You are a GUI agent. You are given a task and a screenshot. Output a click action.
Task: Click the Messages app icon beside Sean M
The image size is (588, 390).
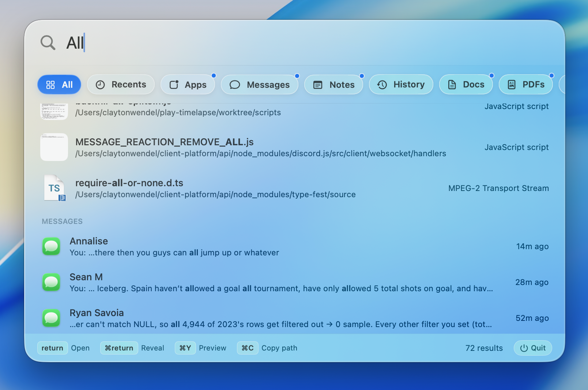[x=51, y=282]
